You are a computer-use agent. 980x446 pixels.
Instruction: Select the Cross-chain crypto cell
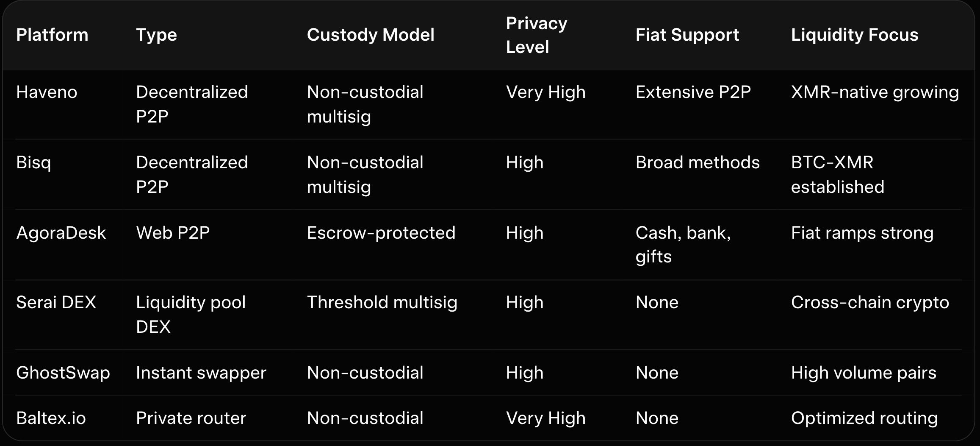click(x=870, y=302)
